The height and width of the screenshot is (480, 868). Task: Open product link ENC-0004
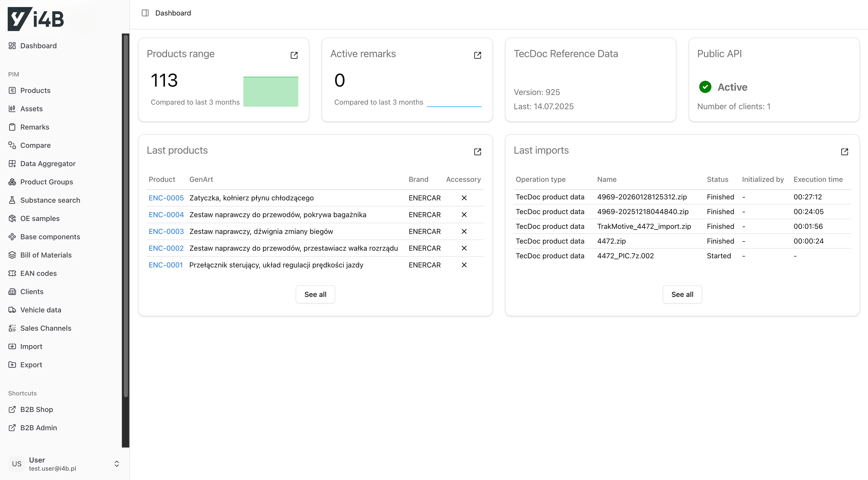tap(166, 215)
